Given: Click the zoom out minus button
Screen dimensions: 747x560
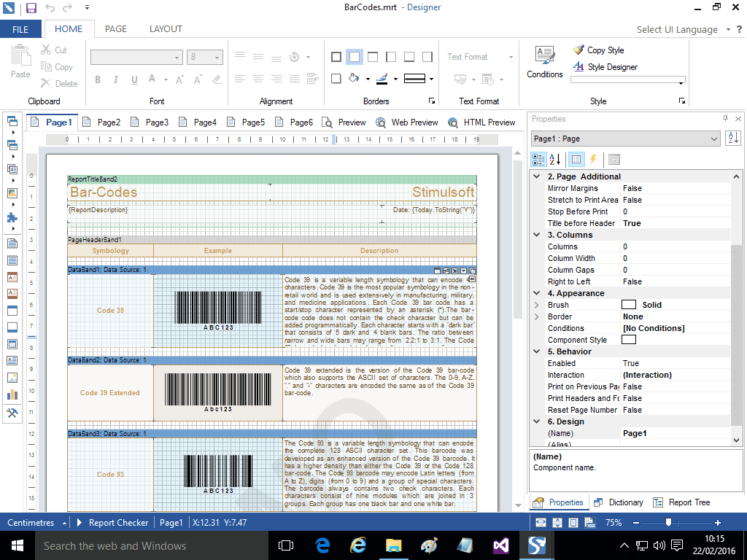Looking at the screenshot, I should pyautogui.click(x=636, y=522).
